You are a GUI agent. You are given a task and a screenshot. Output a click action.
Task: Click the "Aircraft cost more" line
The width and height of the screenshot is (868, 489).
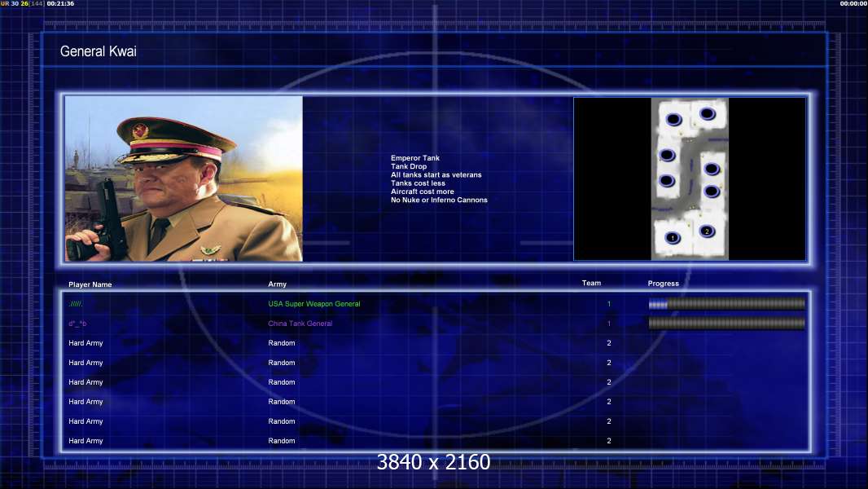pos(423,192)
